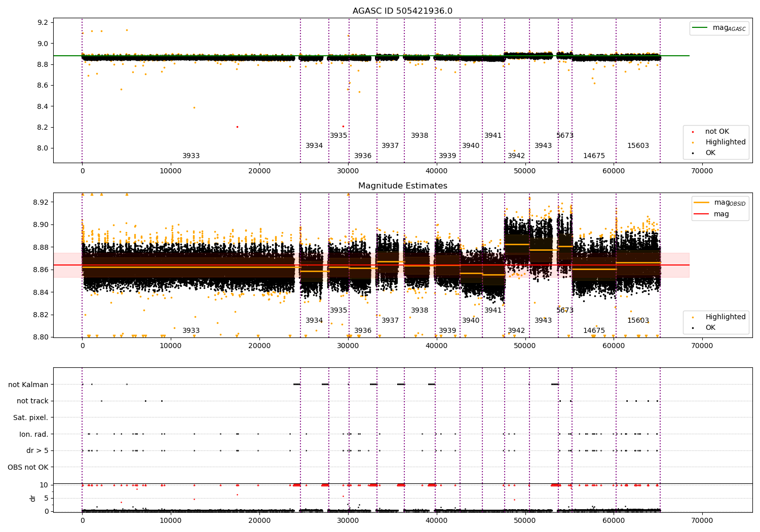Click the 8.92 y-axis tick label
The height and width of the screenshot is (532, 760).
coord(41,202)
